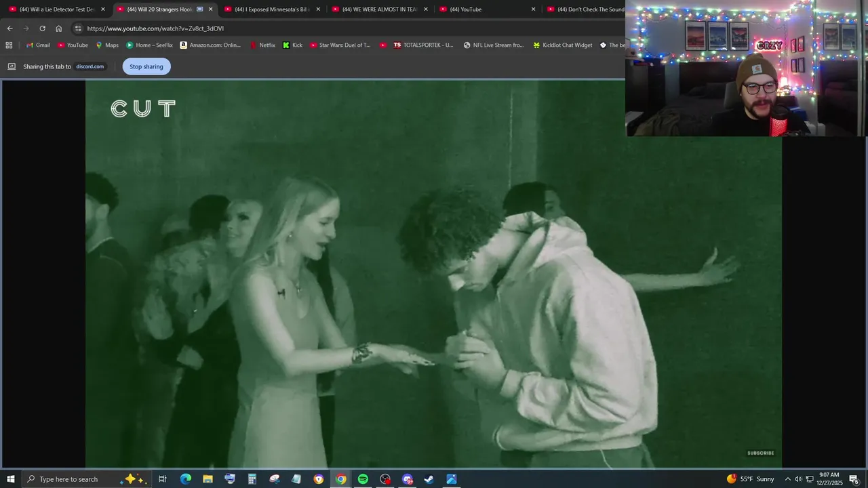Click the discord.com sharing chip

tap(90, 66)
